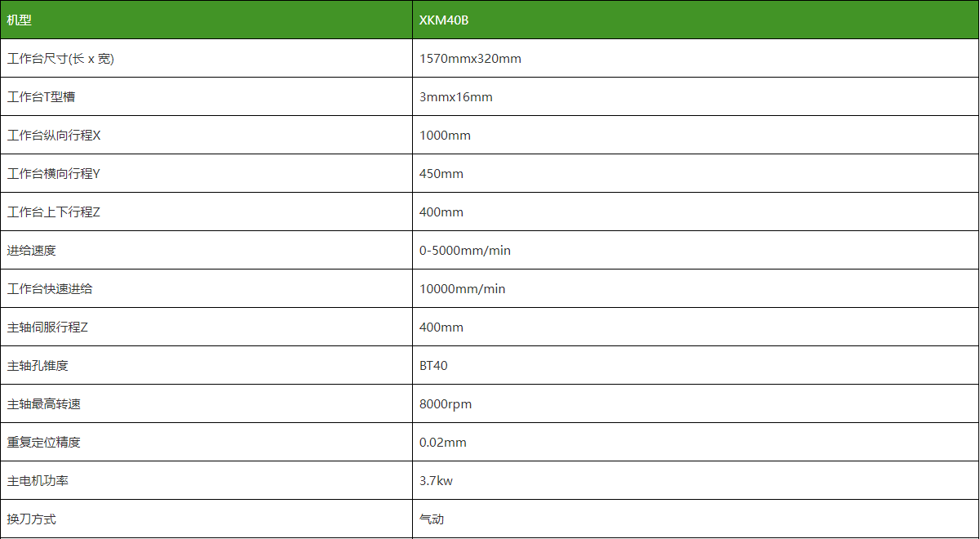This screenshot has height=539, width=980.
Task: Select the BT40 spindle taper value
Action: (x=433, y=366)
